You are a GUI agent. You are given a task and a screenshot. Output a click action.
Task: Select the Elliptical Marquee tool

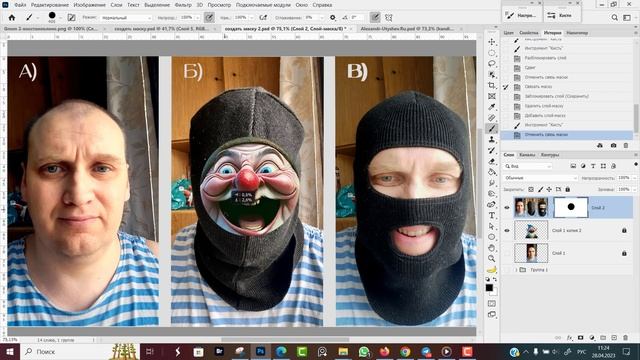(492, 53)
